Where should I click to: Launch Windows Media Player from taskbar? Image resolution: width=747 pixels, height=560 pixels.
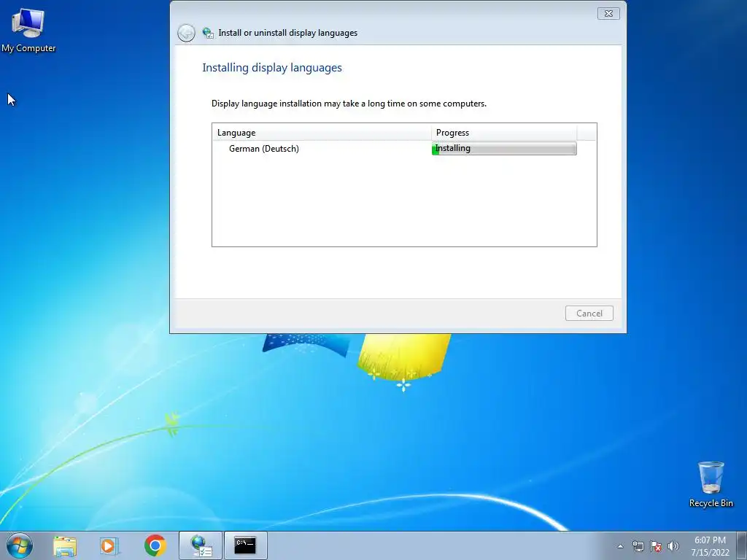click(x=109, y=545)
